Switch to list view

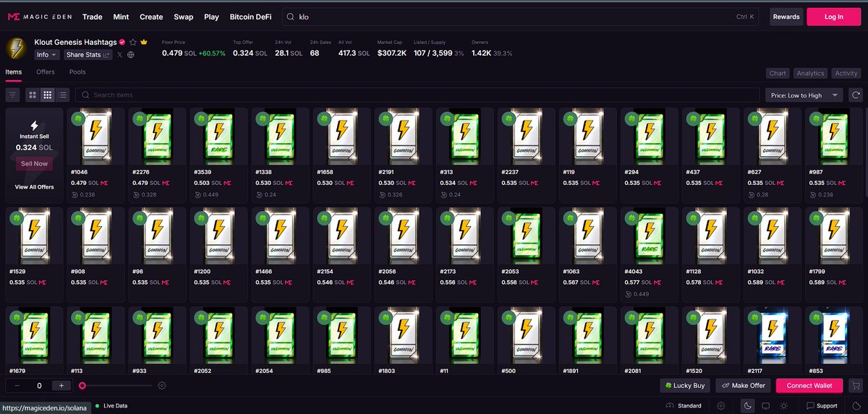coord(62,95)
